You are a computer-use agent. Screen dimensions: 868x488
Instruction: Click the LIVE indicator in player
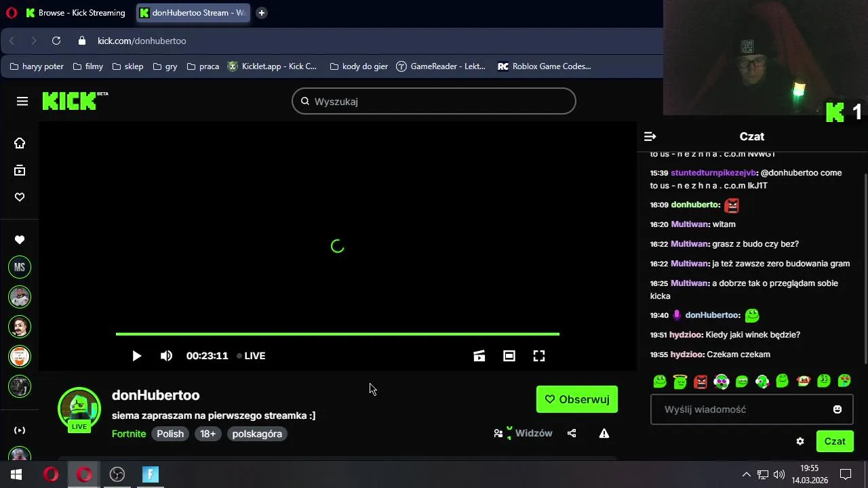point(251,356)
